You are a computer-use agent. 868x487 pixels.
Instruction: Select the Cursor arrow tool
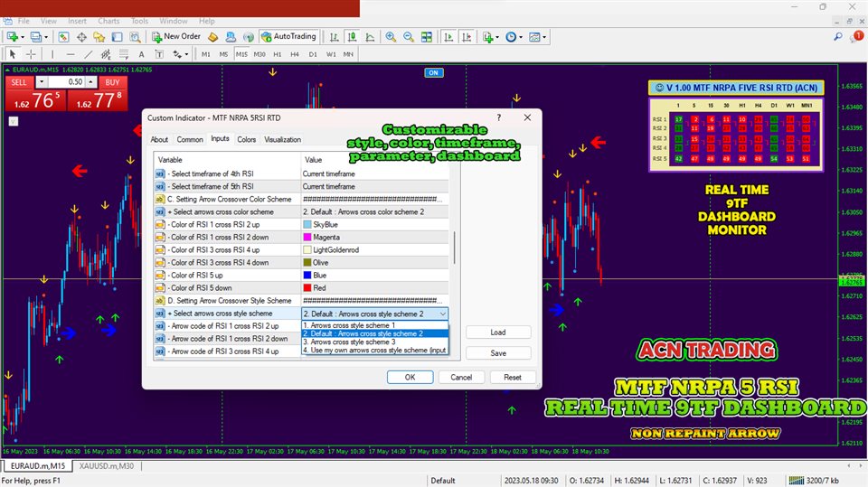tap(12, 54)
